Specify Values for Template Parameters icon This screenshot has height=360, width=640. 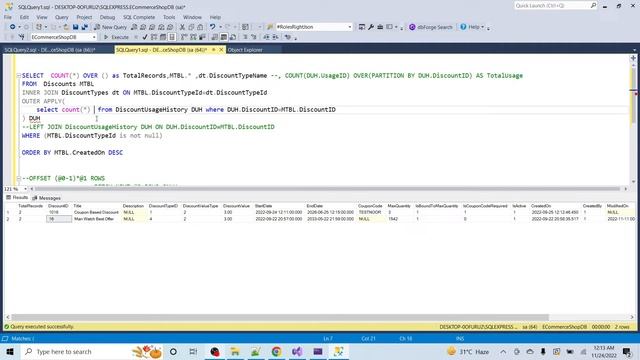[x=288, y=37]
